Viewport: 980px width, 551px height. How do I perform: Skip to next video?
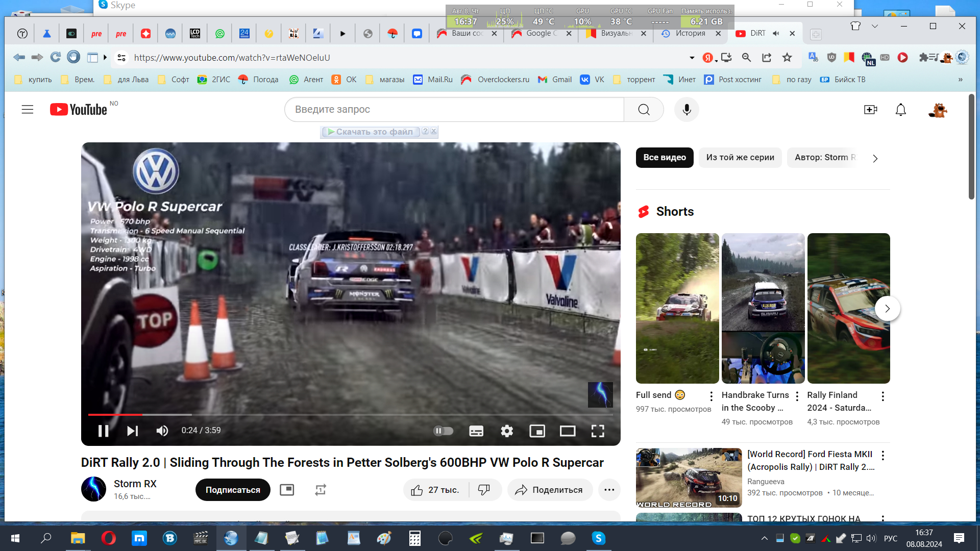point(132,431)
